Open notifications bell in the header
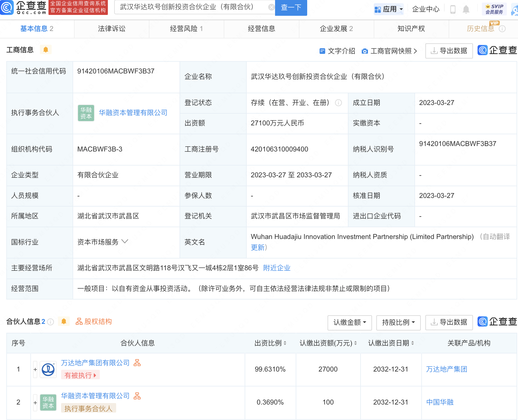Viewport: 518px width, 420px height. (x=466, y=9)
